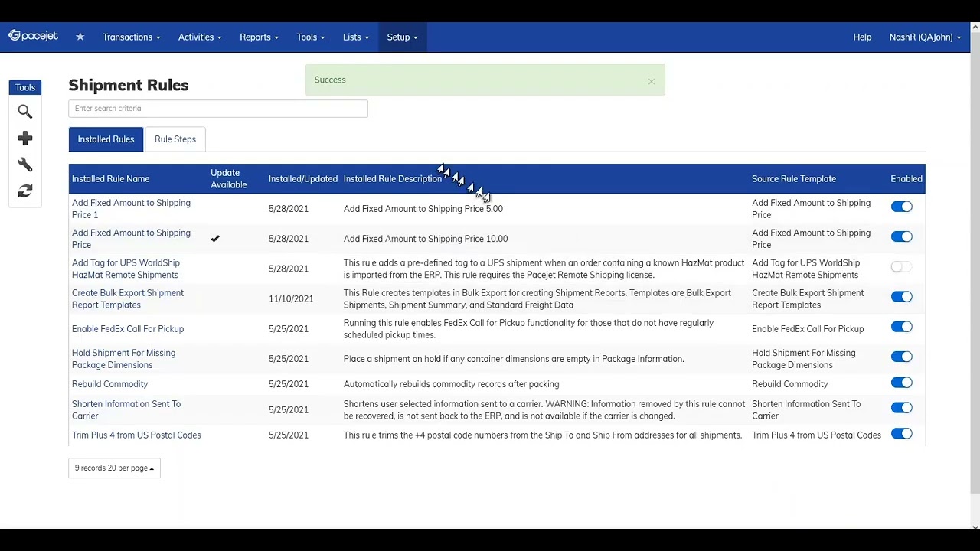Select 'Add Fixed Amount to Shipping Price 5.00' description
The width and height of the screenshot is (980, 551).
[x=423, y=209]
